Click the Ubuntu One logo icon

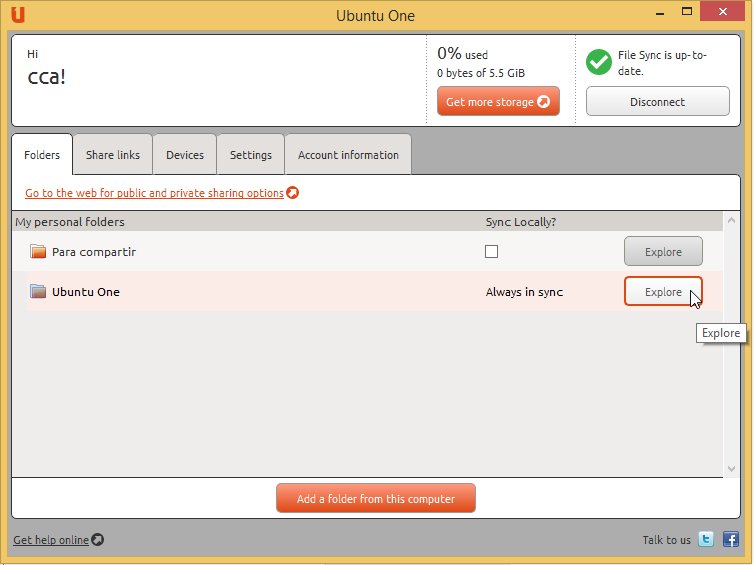[x=18, y=15]
